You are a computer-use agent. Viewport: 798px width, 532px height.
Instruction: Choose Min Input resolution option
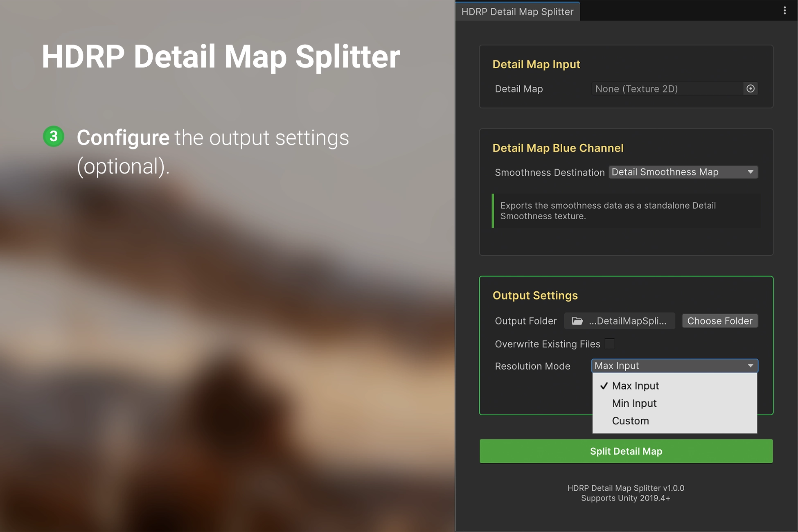click(x=634, y=404)
